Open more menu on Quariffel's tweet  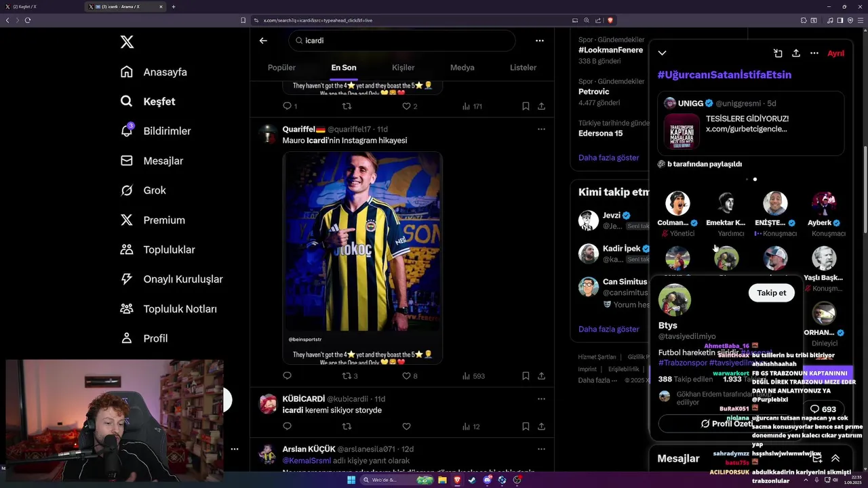tap(541, 129)
